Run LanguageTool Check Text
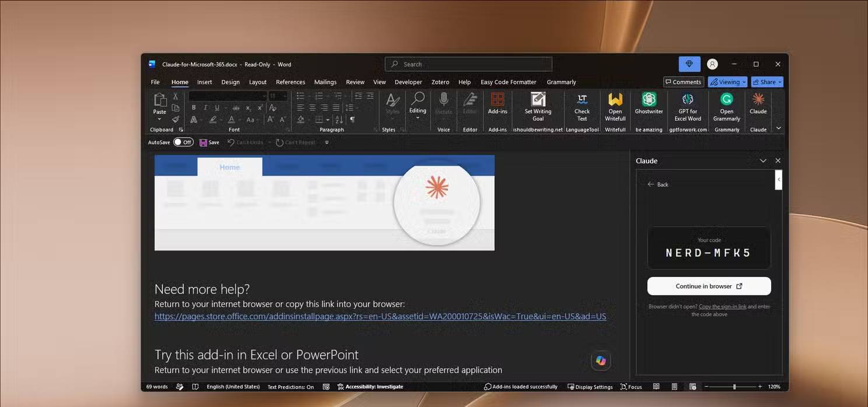 (582, 107)
